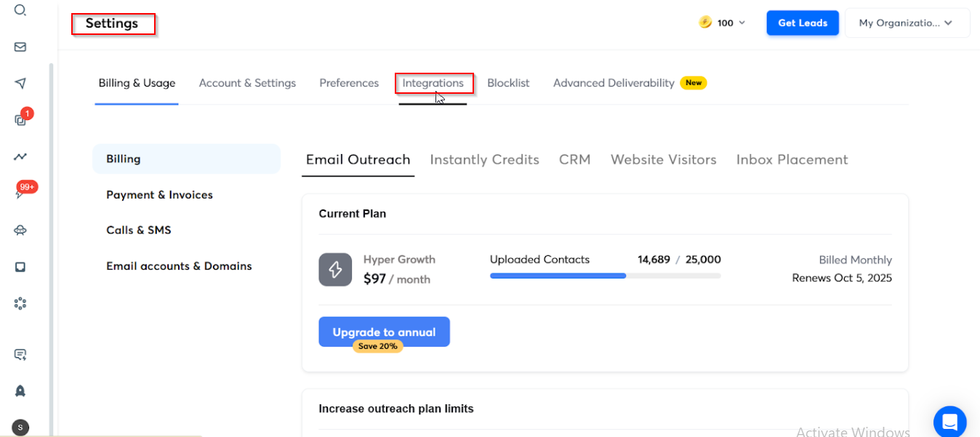Screen dimensions: 980x437
Task: Select the Instantly Credits tab
Action: 484,159
